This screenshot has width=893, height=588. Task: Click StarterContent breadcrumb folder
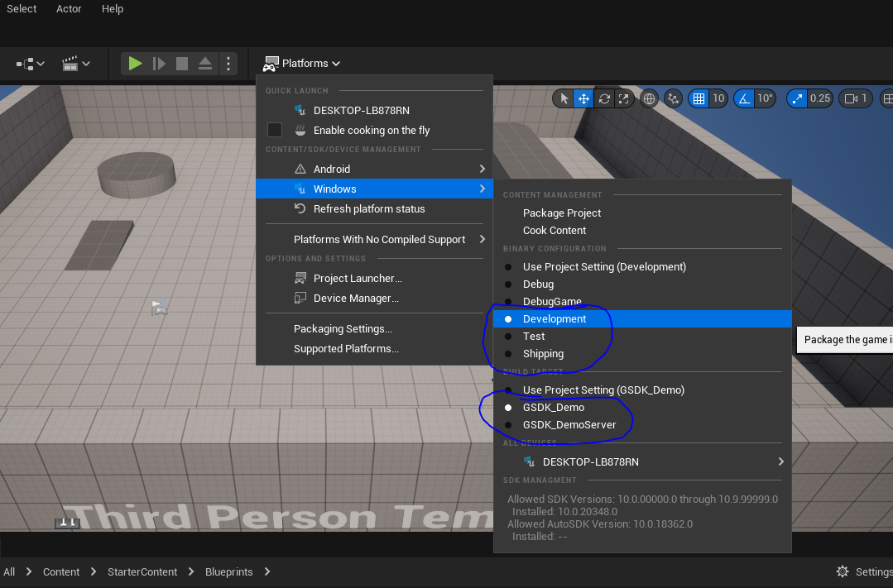(x=142, y=572)
